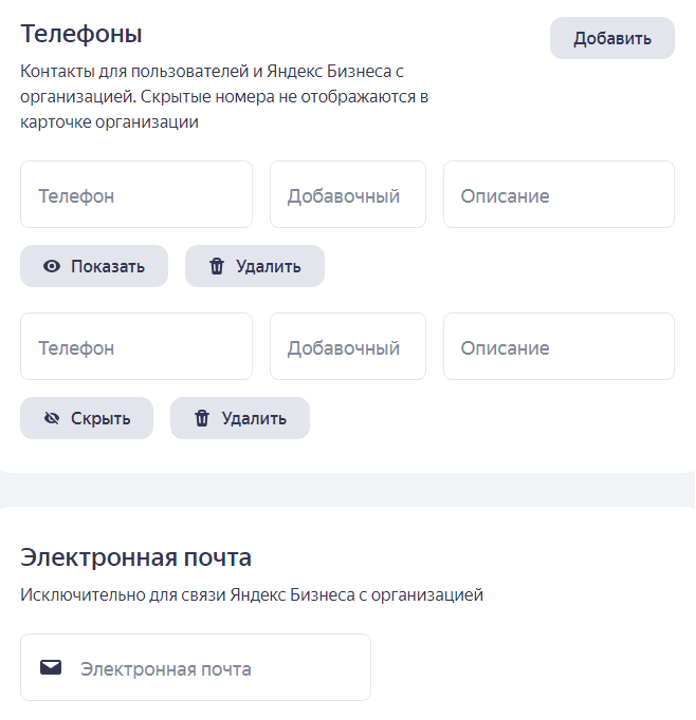696x720 pixels.
Task: Remove the second phone entry via Удалить
Action: [240, 419]
